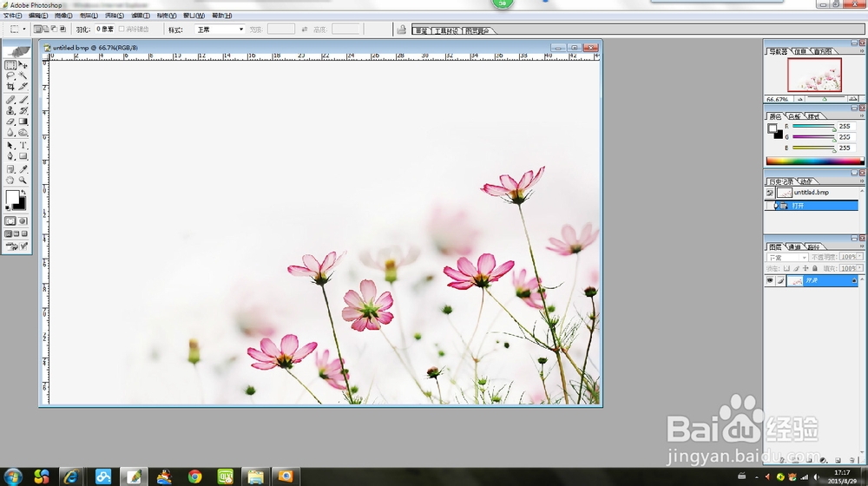This screenshot has height=486, width=868.
Task: Select the Magic Wand tool
Action: [x=23, y=76]
